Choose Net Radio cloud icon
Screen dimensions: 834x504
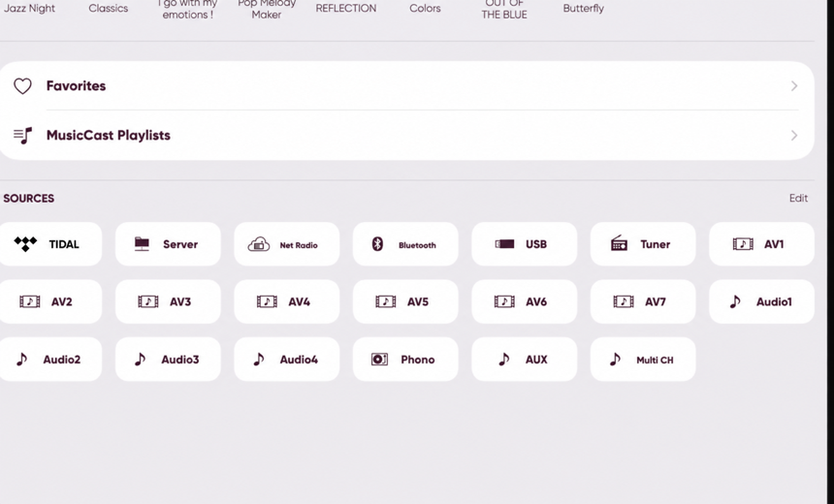pyautogui.click(x=259, y=244)
